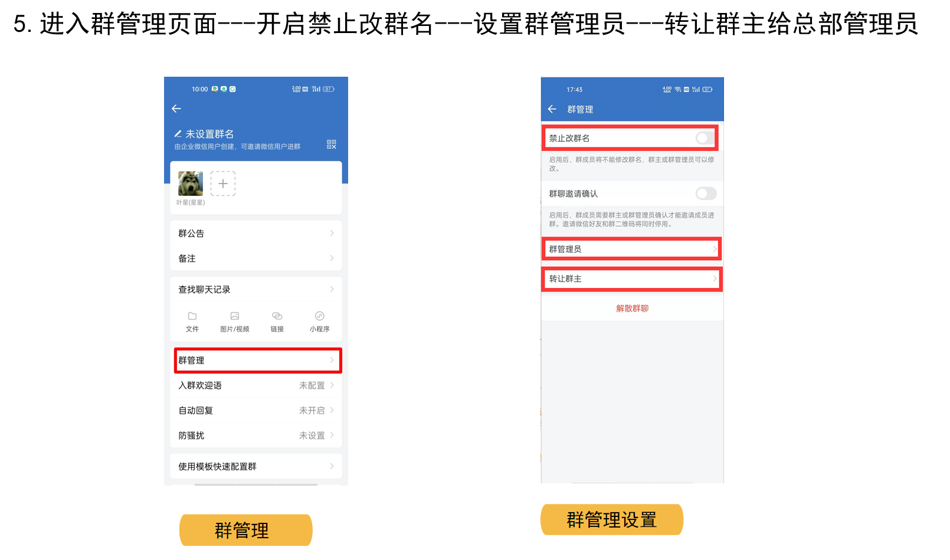Image resolution: width=950 pixels, height=560 pixels.
Task: Select the 转让群主 menu entry
Action: click(x=632, y=279)
